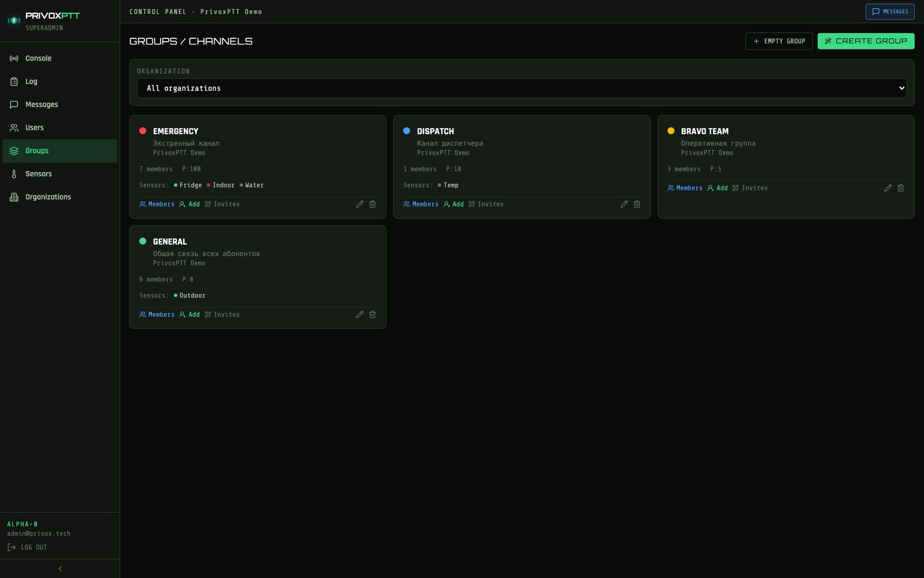Click the MESSAGES button in top bar

pyautogui.click(x=890, y=12)
